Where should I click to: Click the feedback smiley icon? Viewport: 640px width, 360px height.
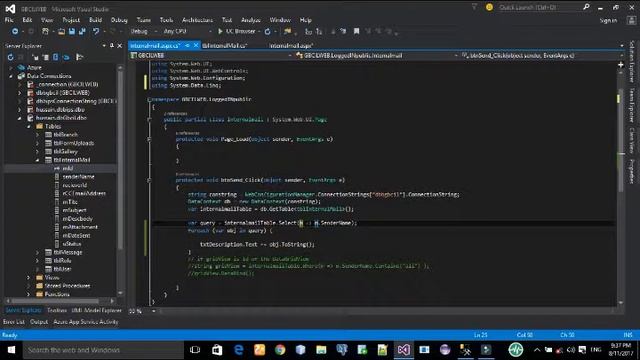489,7
